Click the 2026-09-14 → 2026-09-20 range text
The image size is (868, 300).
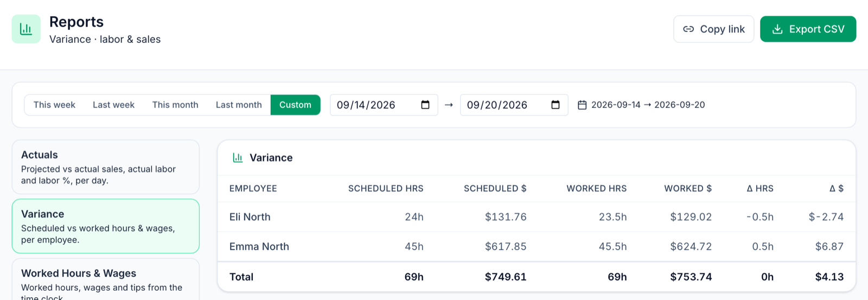pyautogui.click(x=648, y=105)
